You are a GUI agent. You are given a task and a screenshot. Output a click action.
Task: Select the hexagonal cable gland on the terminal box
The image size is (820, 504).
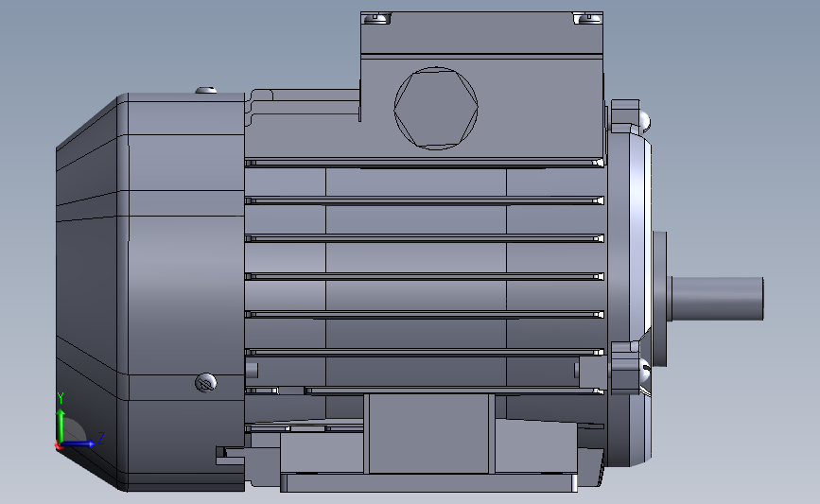[x=436, y=108]
